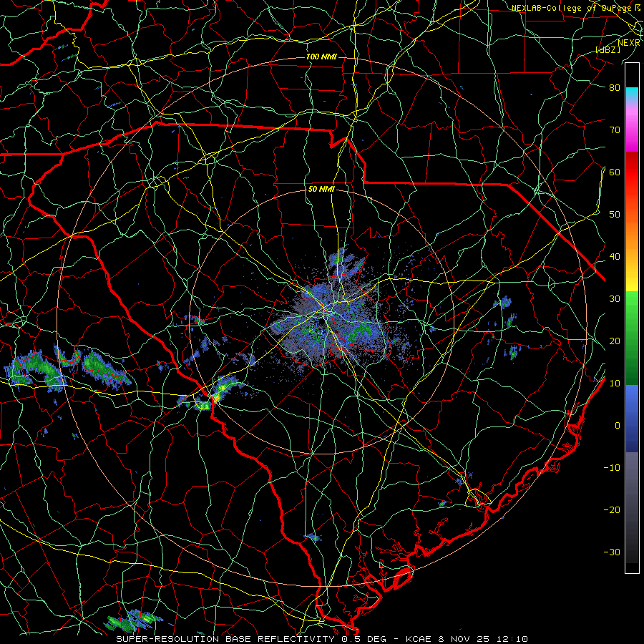The image size is (644, 644).
Task: Click the "20" value on the dBZ scale
Action: 615,341
